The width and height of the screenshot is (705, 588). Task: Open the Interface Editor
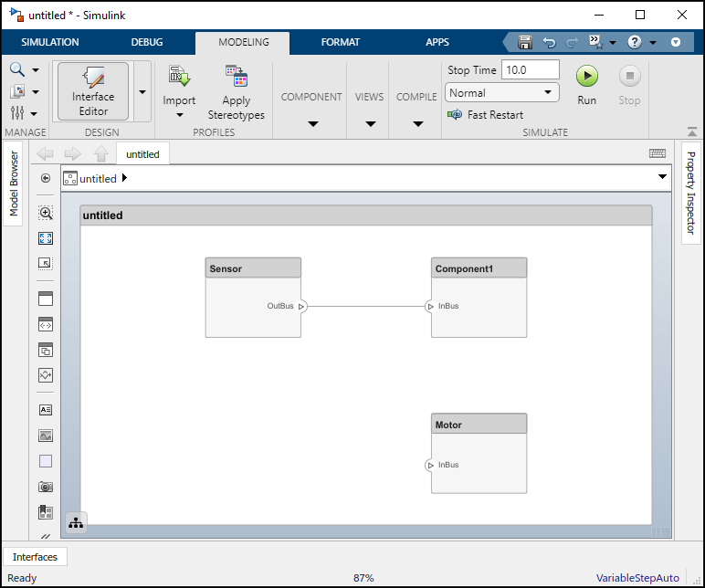[93, 91]
